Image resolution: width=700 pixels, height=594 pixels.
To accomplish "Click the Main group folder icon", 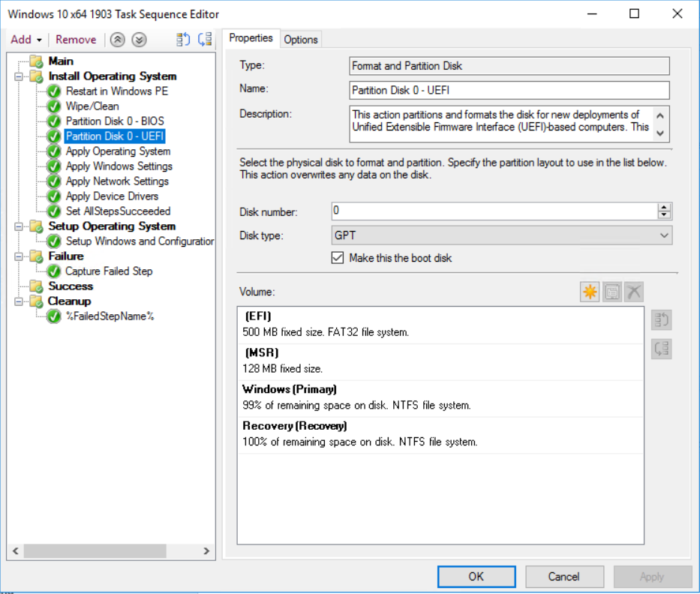I will 37,61.
